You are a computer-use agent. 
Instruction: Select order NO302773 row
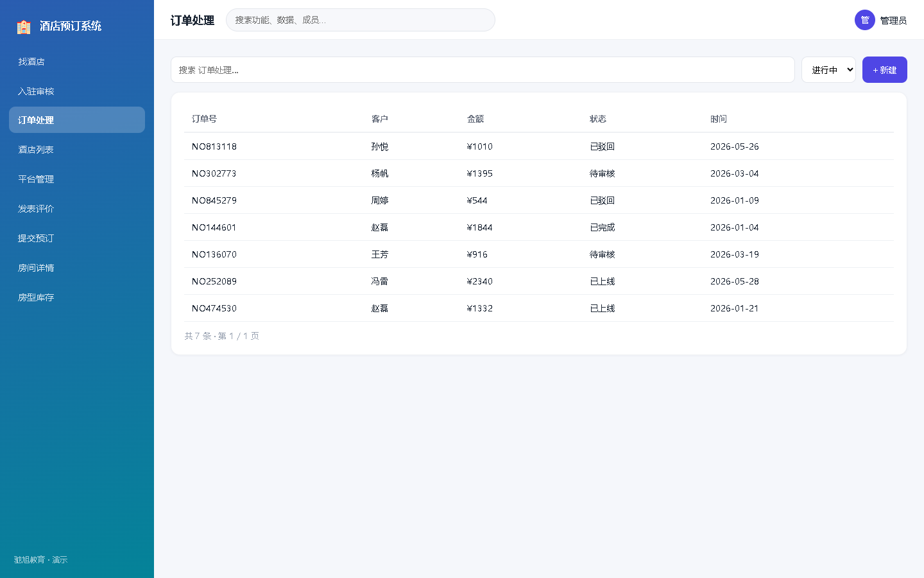(x=538, y=173)
